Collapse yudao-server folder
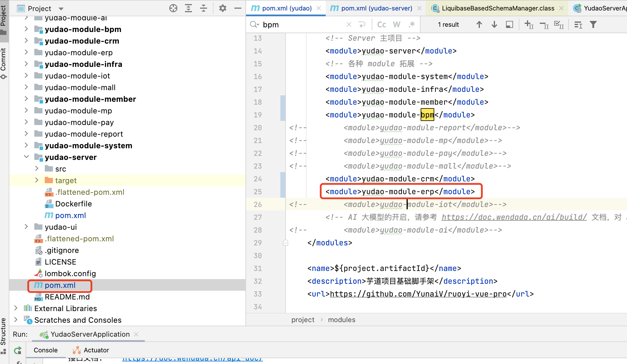This screenshot has width=627, height=364. coord(26,157)
